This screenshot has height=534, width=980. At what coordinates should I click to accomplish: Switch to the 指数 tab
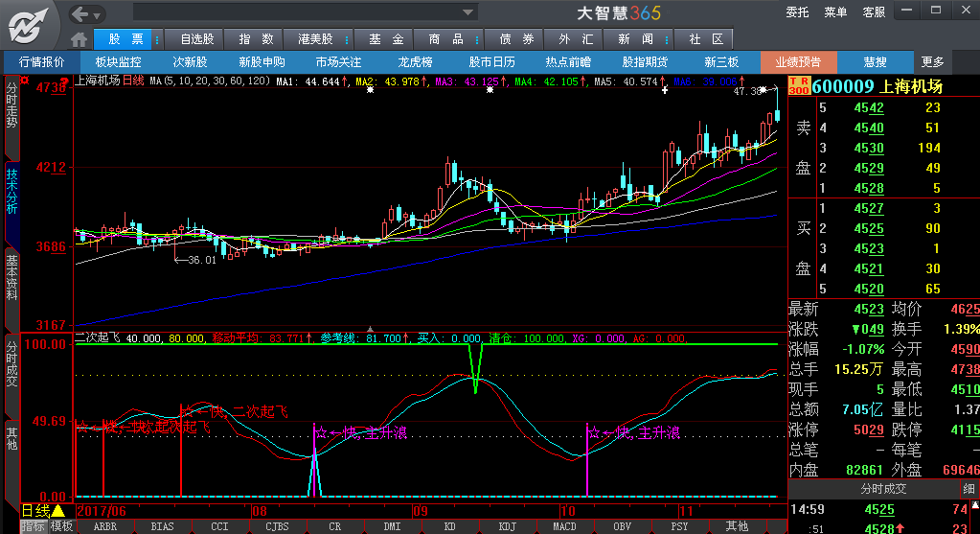pyautogui.click(x=256, y=39)
